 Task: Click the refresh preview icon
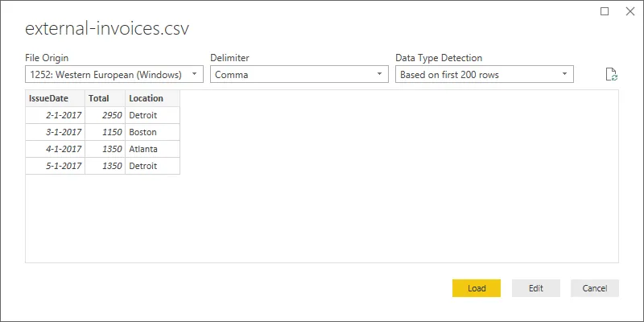(611, 75)
